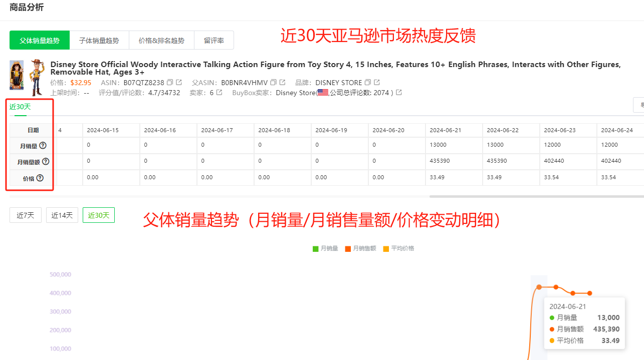The height and width of the screenshot is (360, 644).
Task: Toggle 月销售额 series in chart legend
Action: (x=360, y=248)
